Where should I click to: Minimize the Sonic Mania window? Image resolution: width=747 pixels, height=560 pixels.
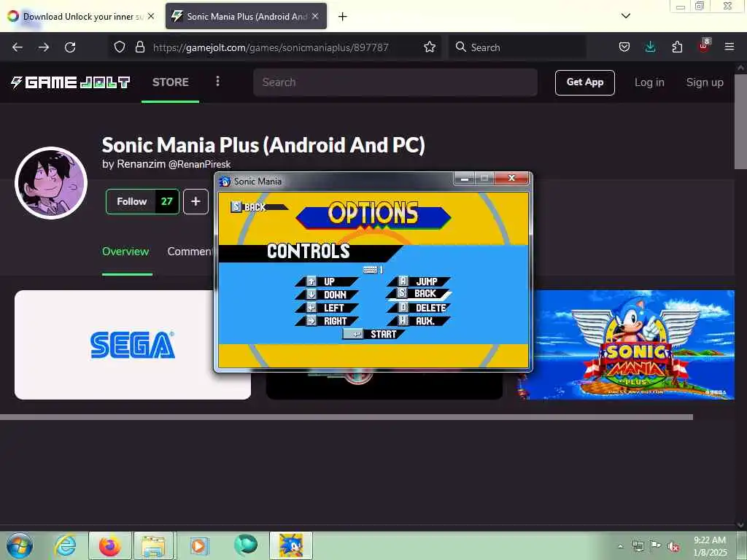pos(465,179)
